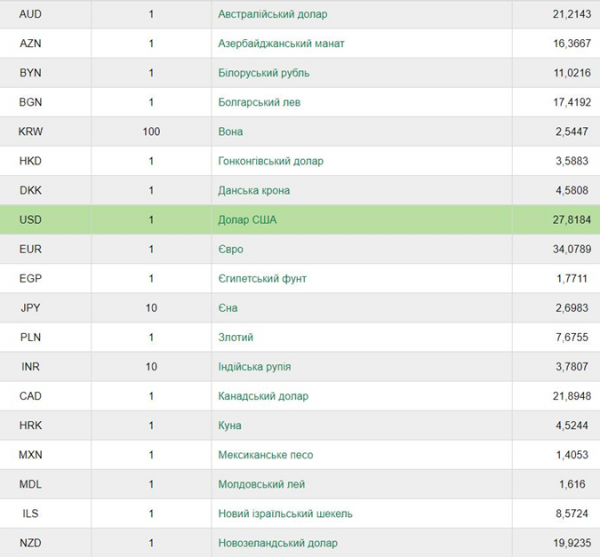Click the USD rate value 27,8184
This screenshot has height=557, width=600.
572,220
